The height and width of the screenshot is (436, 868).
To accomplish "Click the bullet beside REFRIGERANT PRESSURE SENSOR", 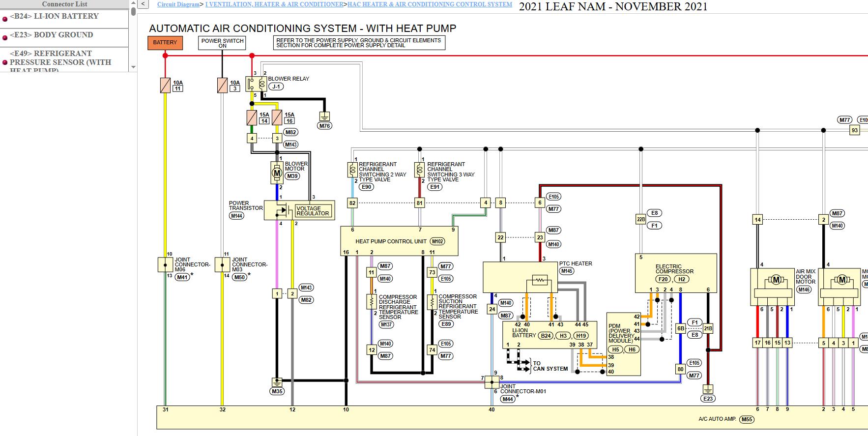I will 5,62.
